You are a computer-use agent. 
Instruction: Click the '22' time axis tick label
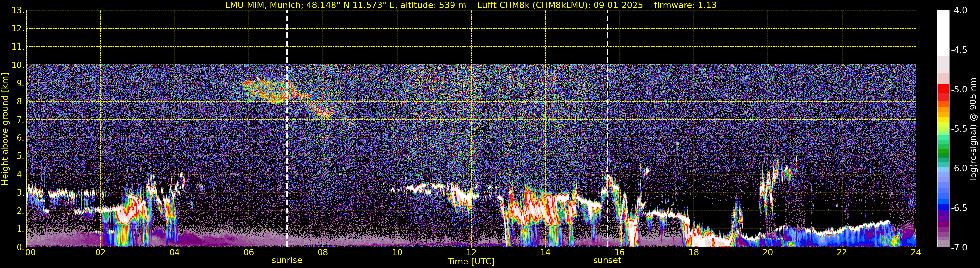click(x=842, y=252)
